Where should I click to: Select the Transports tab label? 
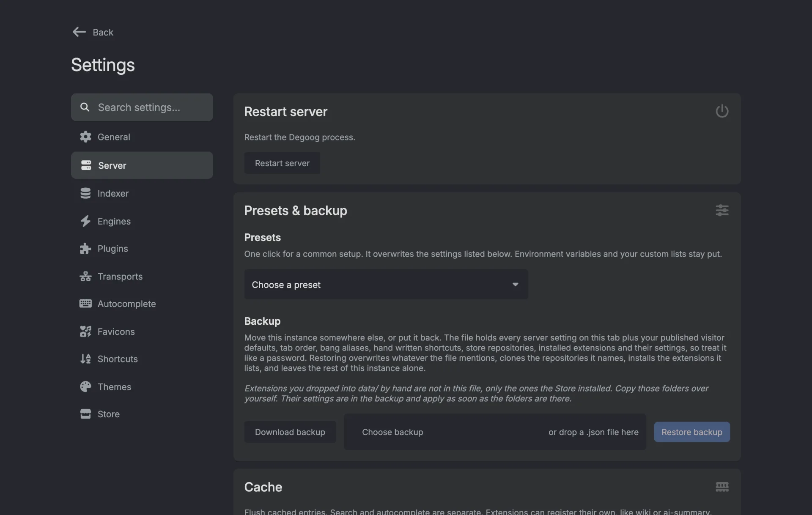pyautogui.click(x=120, y=277)
